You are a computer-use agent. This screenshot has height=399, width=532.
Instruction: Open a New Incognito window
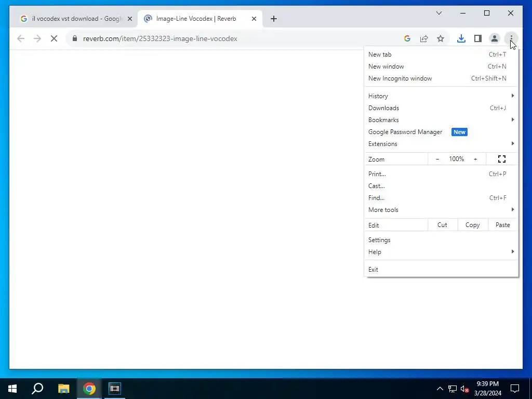pos(441,78)
